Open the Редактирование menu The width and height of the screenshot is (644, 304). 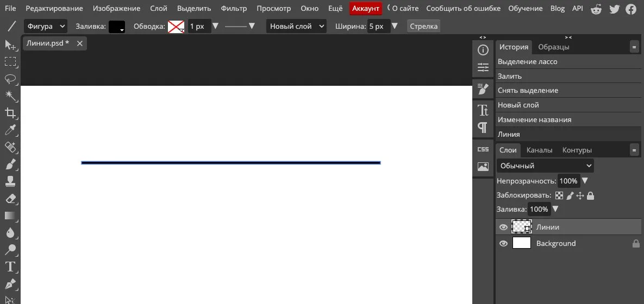54,8
